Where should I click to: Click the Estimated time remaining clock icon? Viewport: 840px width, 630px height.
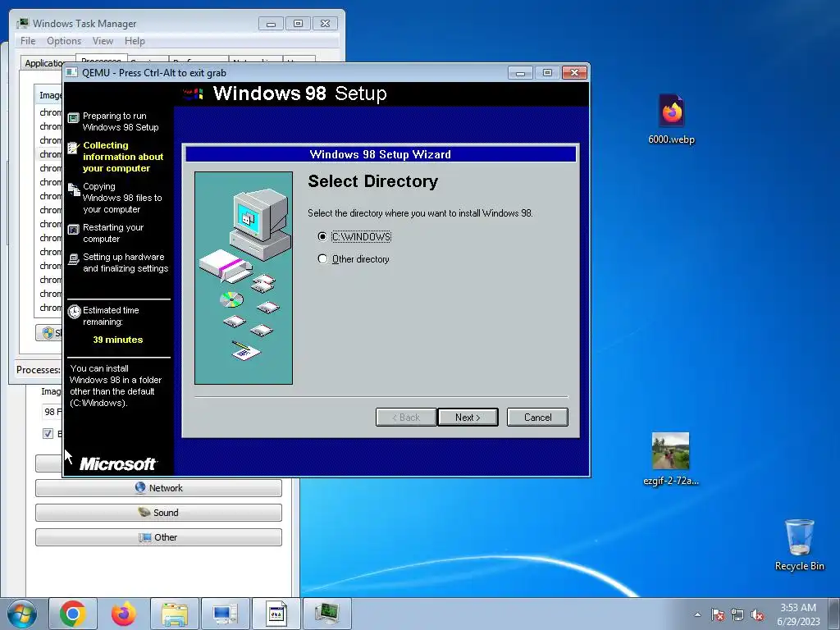tap(74, 312)
